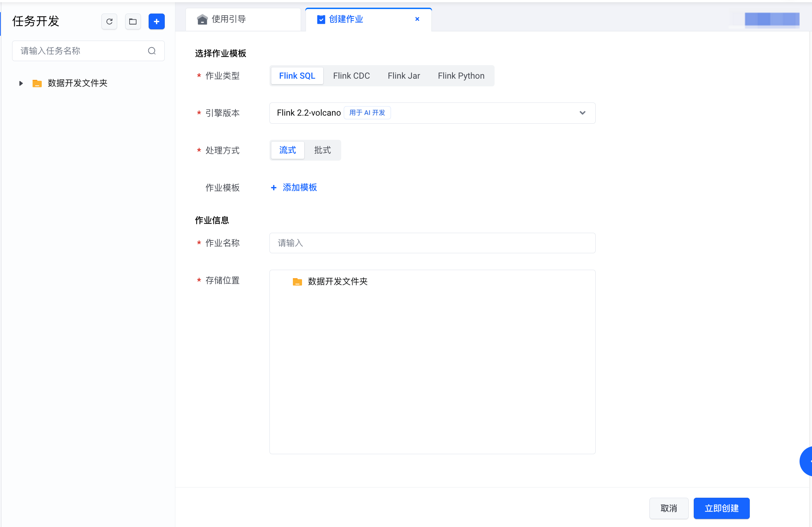Viewport: 812px width, 527px height.
Task: Click the blue floating help bubble
Action: point(806,461)
